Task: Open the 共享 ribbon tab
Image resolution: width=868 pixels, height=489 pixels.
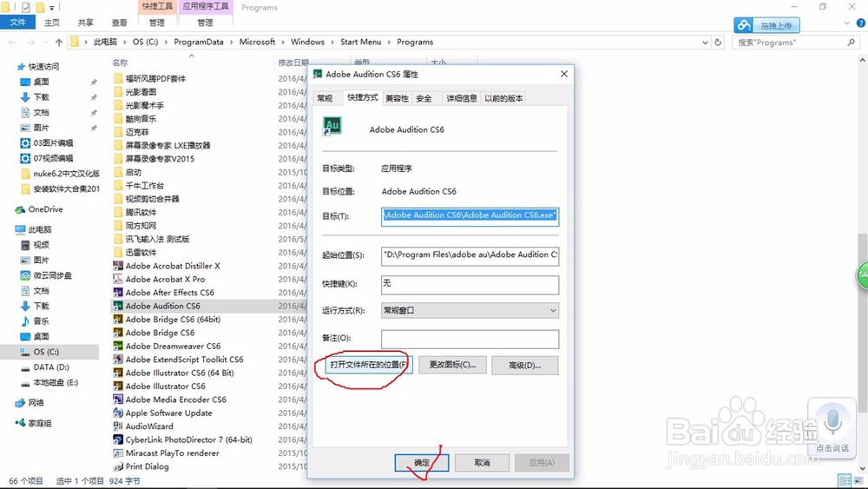Action: pyautogui.click(x=85, y=23)
